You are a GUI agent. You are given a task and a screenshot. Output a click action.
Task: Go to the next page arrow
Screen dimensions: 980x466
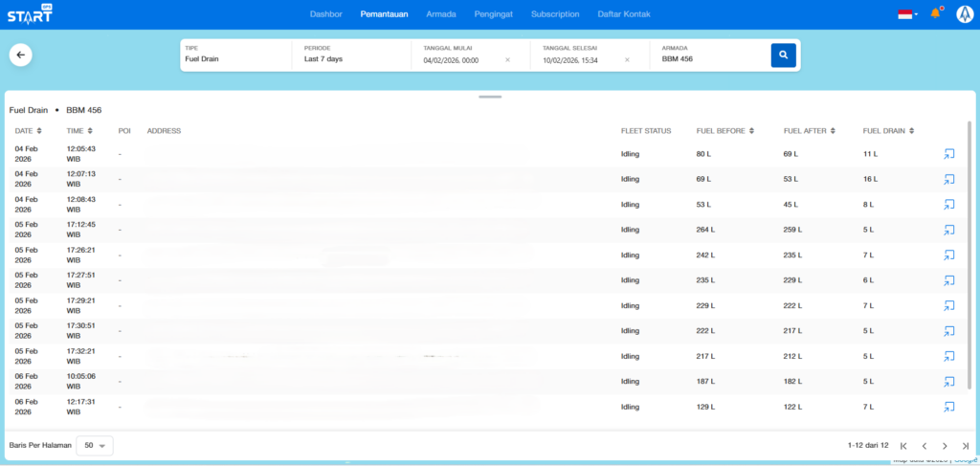point(945,446)
